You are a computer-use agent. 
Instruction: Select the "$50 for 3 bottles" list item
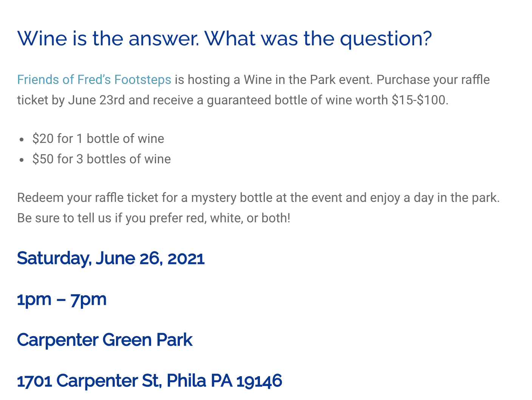tap(101, 159)
